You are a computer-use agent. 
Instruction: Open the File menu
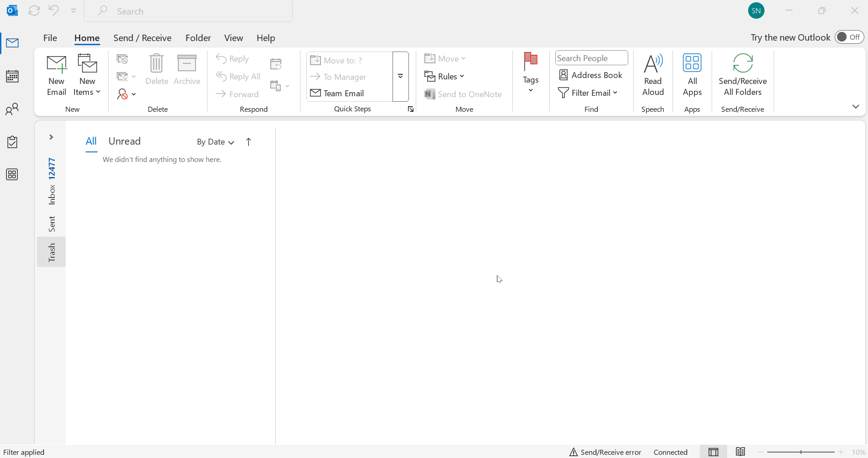(x=50, y=38)
